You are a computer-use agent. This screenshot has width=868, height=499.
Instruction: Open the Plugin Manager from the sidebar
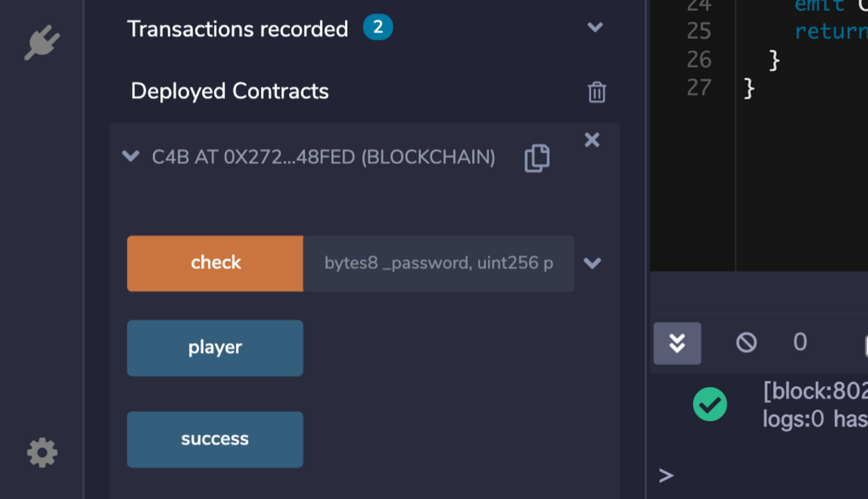41,41
